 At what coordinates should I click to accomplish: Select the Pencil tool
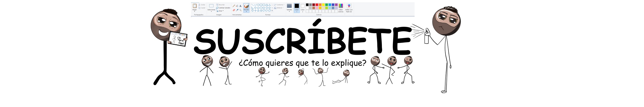234,6
